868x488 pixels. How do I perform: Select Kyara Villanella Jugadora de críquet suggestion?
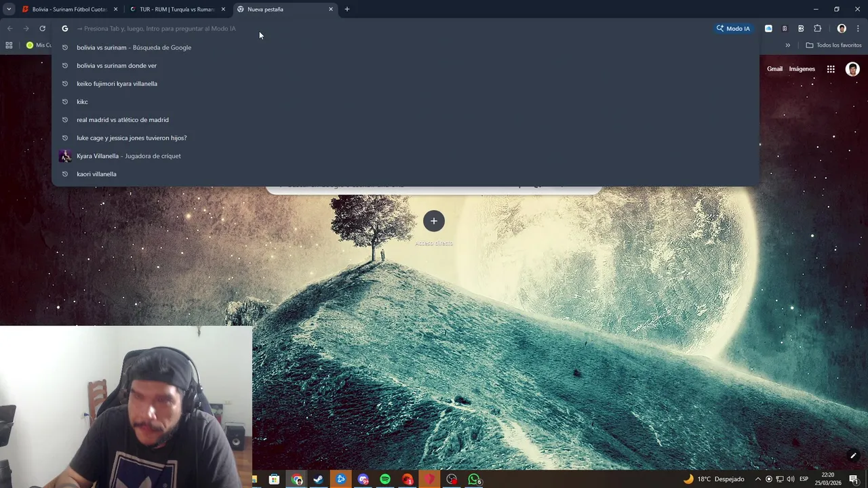coord(406,156)
